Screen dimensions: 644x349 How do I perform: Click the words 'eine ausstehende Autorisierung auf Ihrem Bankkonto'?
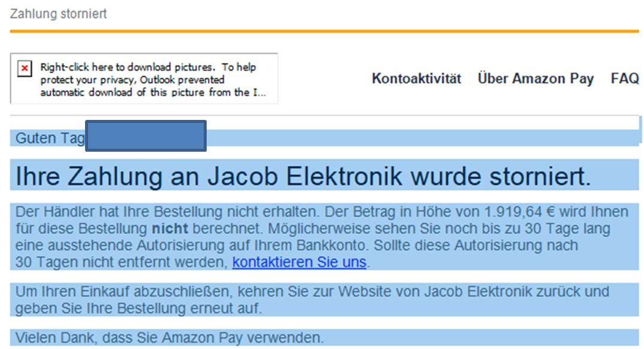click(x=190, y=245)
